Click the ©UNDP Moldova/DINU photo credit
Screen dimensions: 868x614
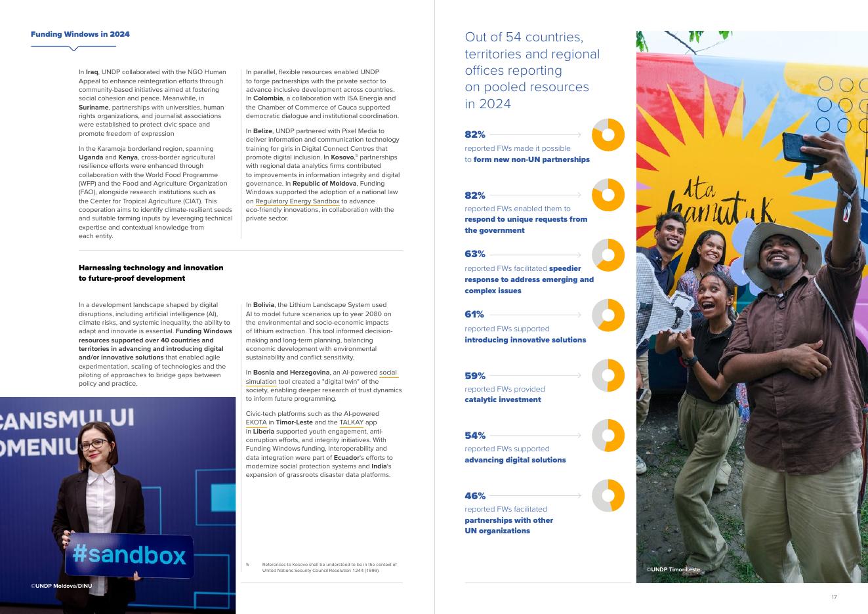[x=62, y=585]
